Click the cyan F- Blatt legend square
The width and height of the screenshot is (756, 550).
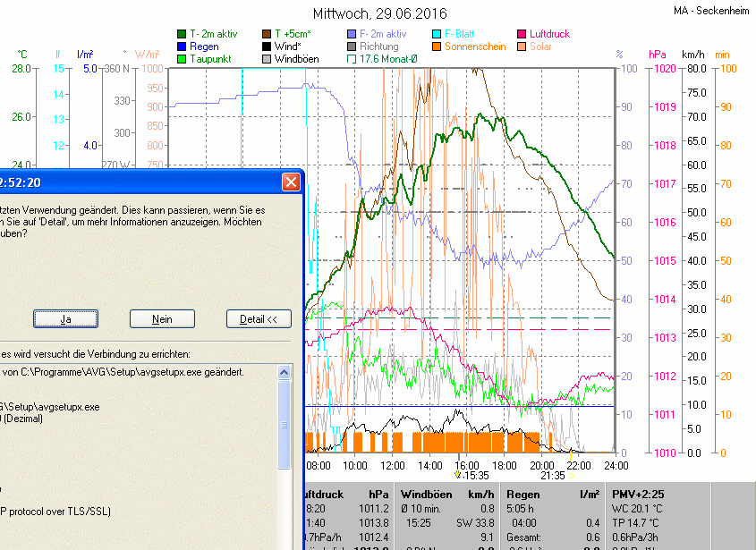point(437,34)
